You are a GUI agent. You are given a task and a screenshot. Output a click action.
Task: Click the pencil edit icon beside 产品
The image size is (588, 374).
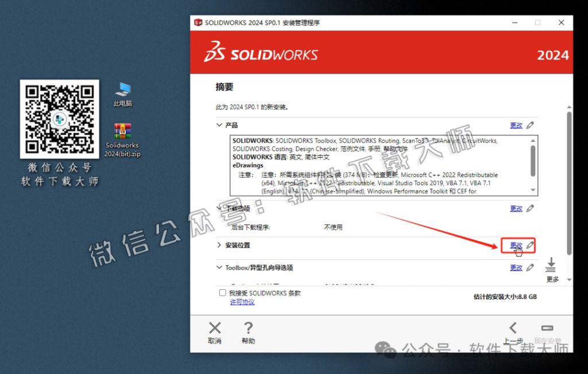point(529,124)
